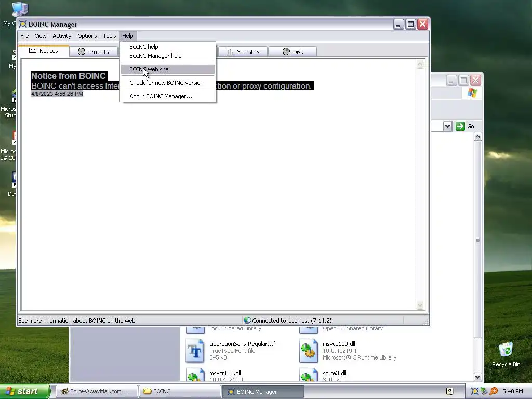The image size is (532, 399).
Task: Click Connected to localhost (7.14.2) status text
Action: click(292, 321)
